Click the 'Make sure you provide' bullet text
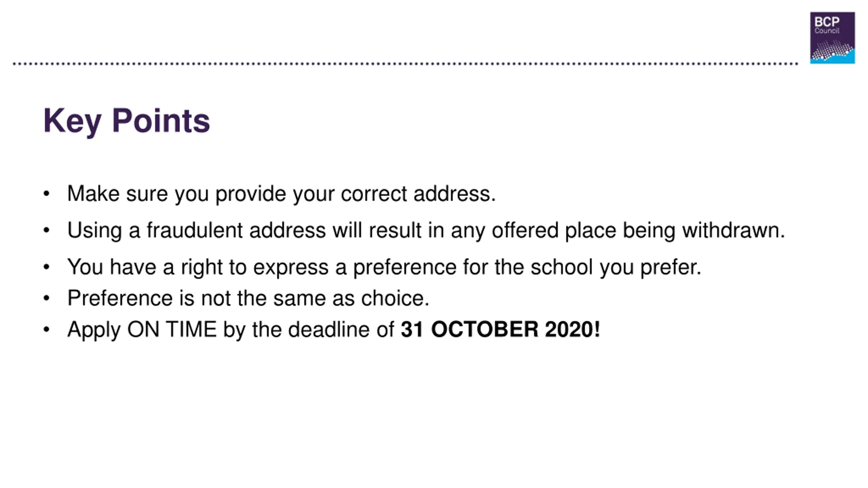Image resolution: width=868 pixels, height=488 pixels. coord(281,194)
